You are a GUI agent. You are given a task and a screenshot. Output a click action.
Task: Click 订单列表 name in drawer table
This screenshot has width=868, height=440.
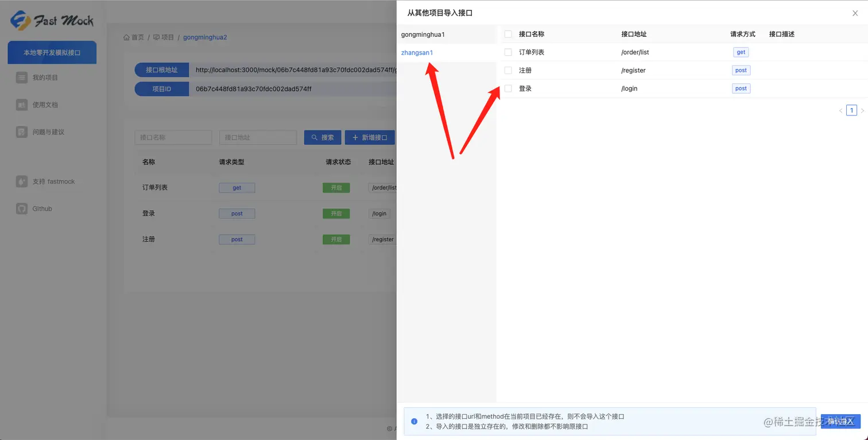pyautogui.click(x=532, y=52)
